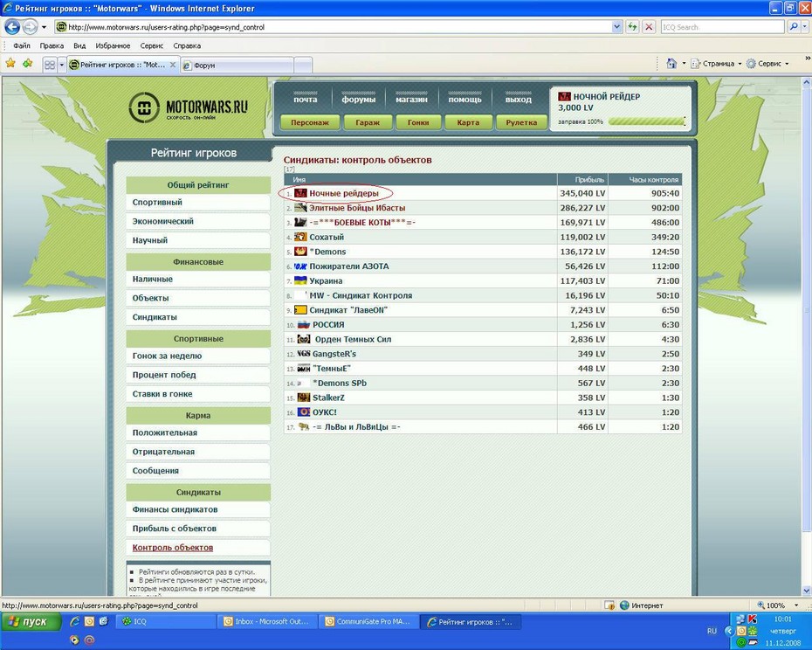Click the РОССИЯ flag icon
812x650 pixels.
304,324
